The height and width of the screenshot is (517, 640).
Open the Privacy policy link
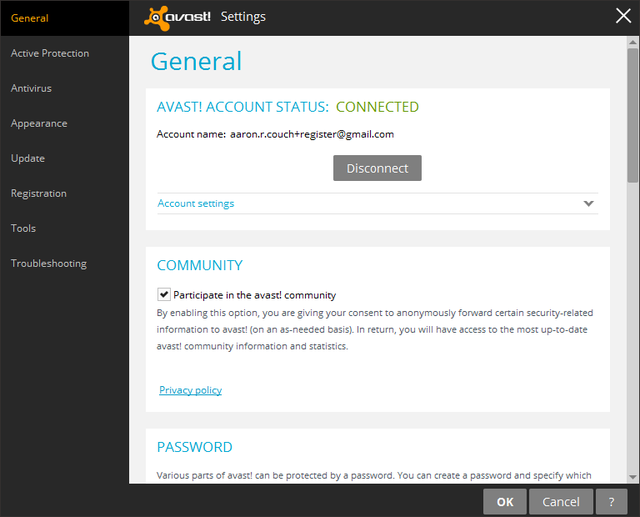[x=190, y=390]
